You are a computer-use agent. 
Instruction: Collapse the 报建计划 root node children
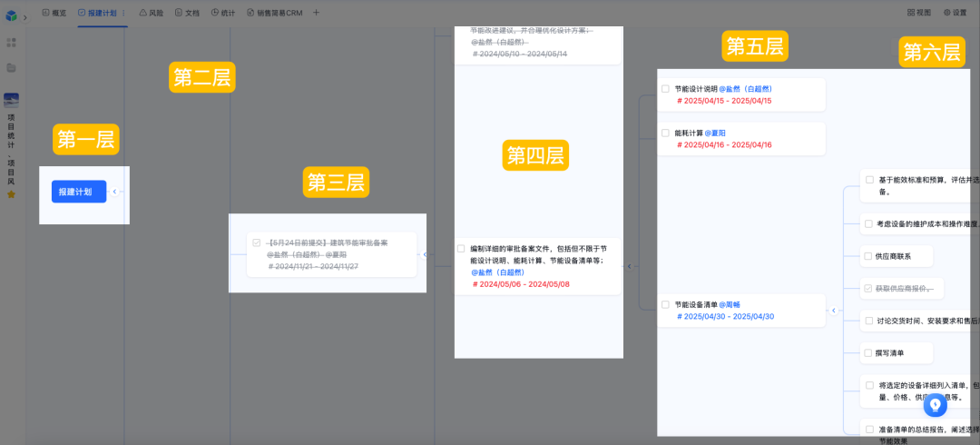pos(114,192)
